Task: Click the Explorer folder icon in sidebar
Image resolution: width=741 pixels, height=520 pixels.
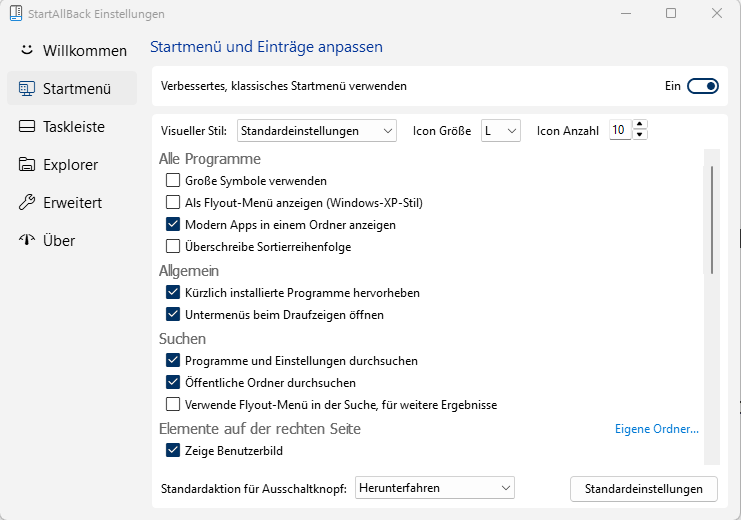Action: tap(27, 165)
